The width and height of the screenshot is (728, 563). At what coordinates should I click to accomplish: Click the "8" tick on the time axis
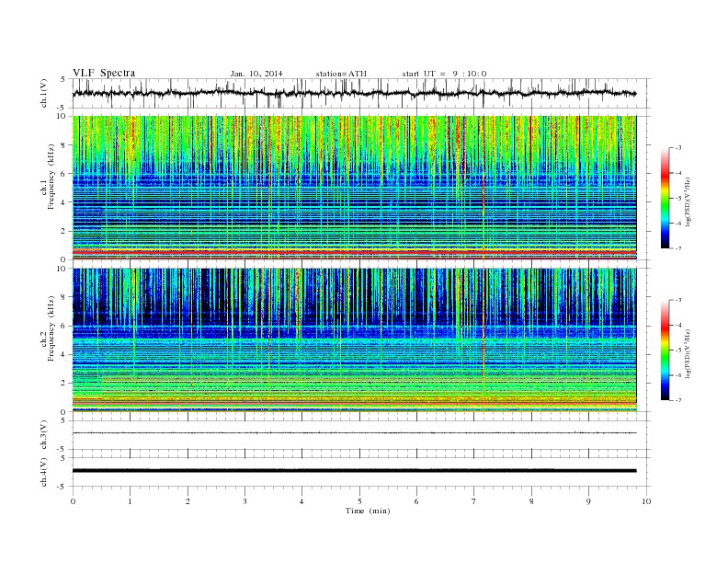point(531,501)
